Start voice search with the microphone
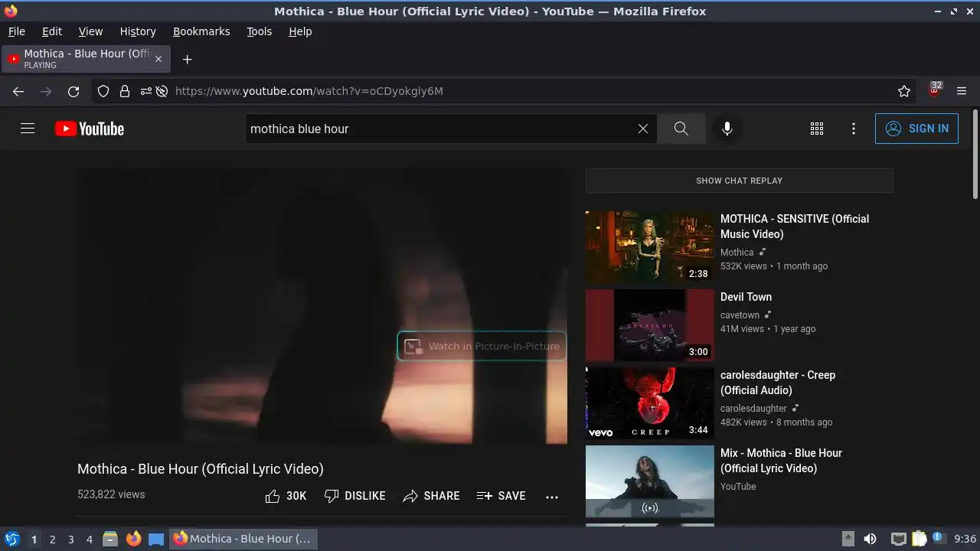The image size is (980, 551). 727,129
